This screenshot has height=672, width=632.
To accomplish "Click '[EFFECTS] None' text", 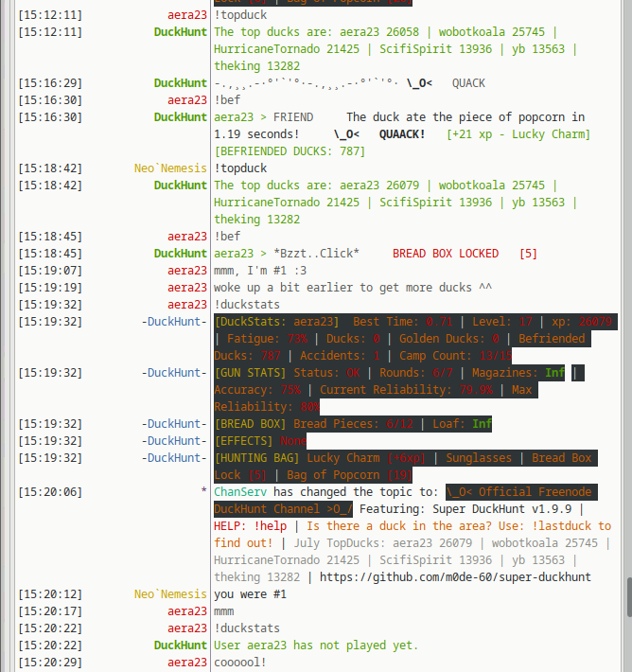I will coord(260,440).
